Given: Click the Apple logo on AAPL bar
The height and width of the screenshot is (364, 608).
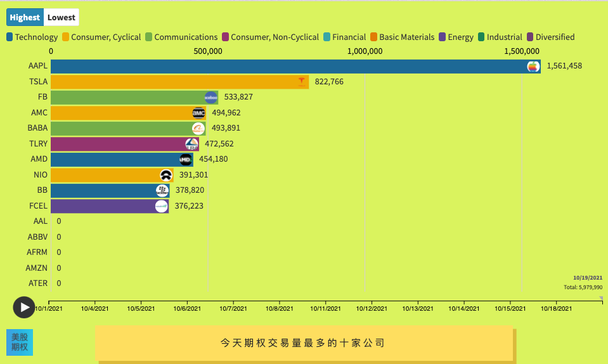Looking at the screenshot, I should click(534, 67).
